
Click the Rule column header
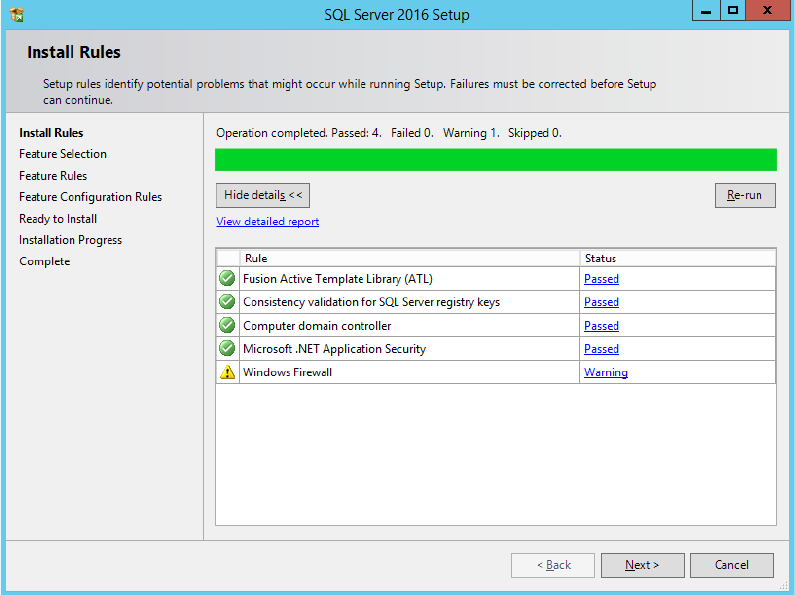click(410, 258)
